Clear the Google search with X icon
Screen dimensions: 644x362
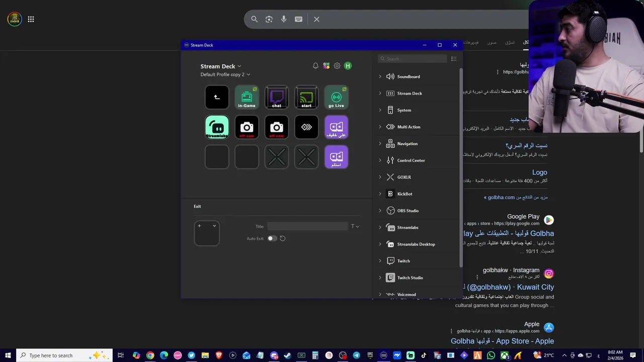click(316, 19)
